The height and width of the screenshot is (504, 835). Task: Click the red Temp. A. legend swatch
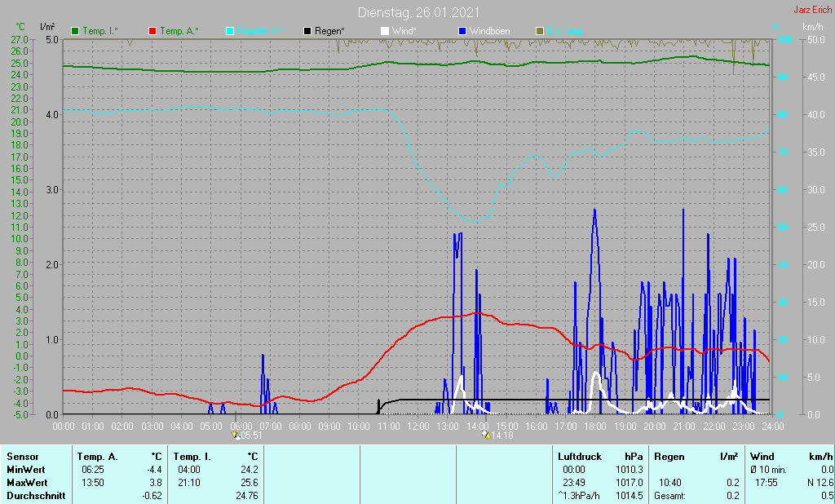coord(152,31)
